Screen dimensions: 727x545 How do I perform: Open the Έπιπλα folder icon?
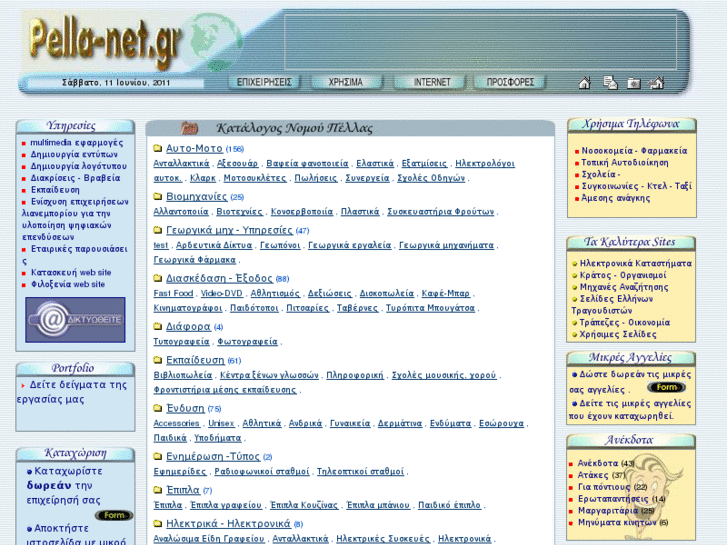click(x=158, y=490)
